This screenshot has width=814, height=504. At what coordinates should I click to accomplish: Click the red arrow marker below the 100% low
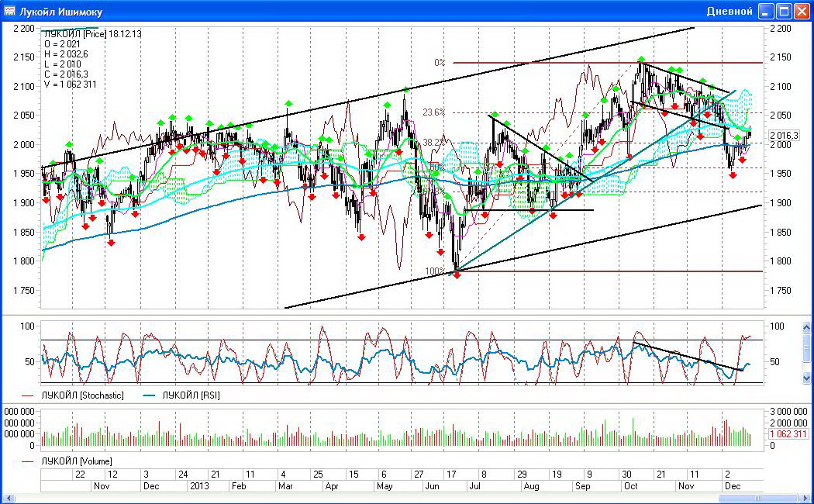pyautogui.click(x=457, y=275)
